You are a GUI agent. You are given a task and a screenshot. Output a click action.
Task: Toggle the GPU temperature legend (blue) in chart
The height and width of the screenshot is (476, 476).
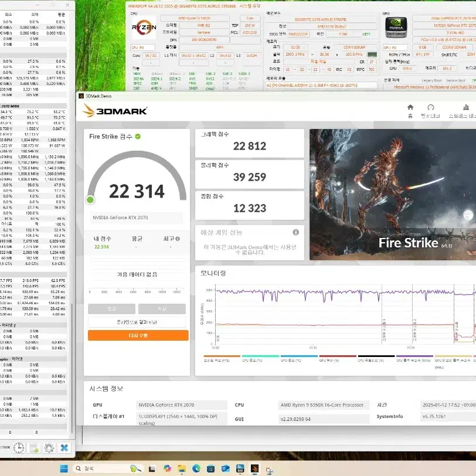(x=299, y=359)
